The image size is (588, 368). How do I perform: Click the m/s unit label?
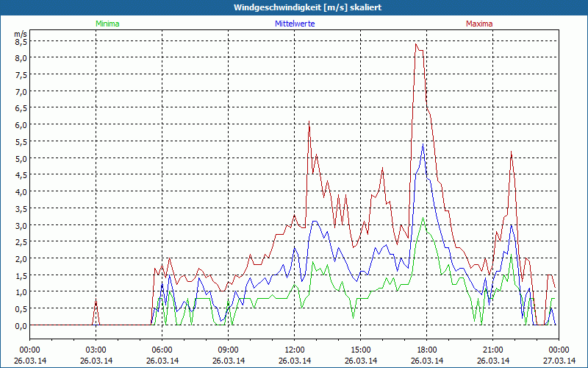[20, 34]
